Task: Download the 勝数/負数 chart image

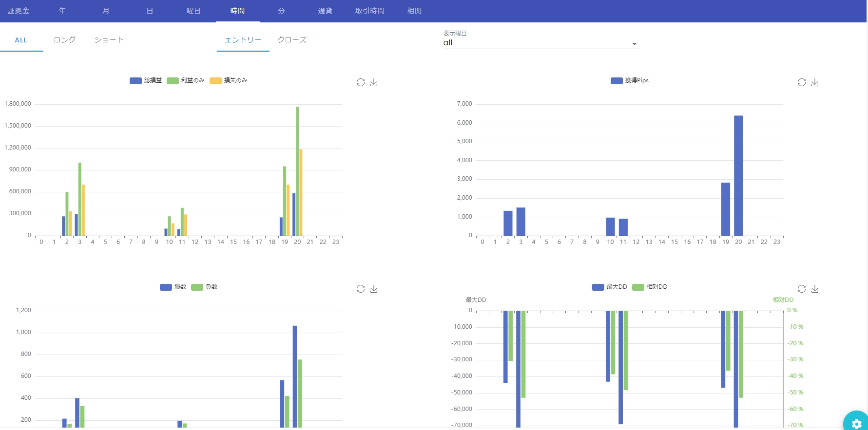Action: click(x=374, y=289)
